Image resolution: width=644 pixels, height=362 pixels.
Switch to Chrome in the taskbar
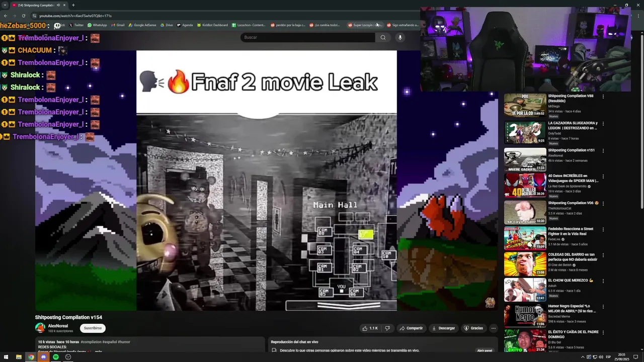pos(31,357)
